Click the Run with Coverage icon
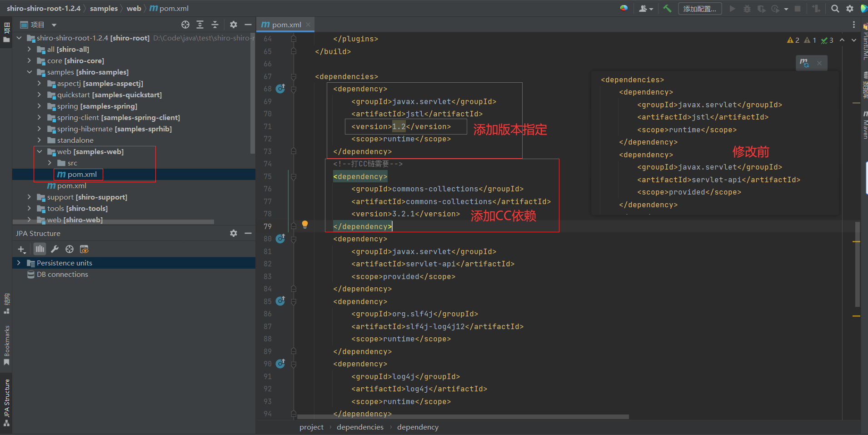 click(x=761, y=9)
